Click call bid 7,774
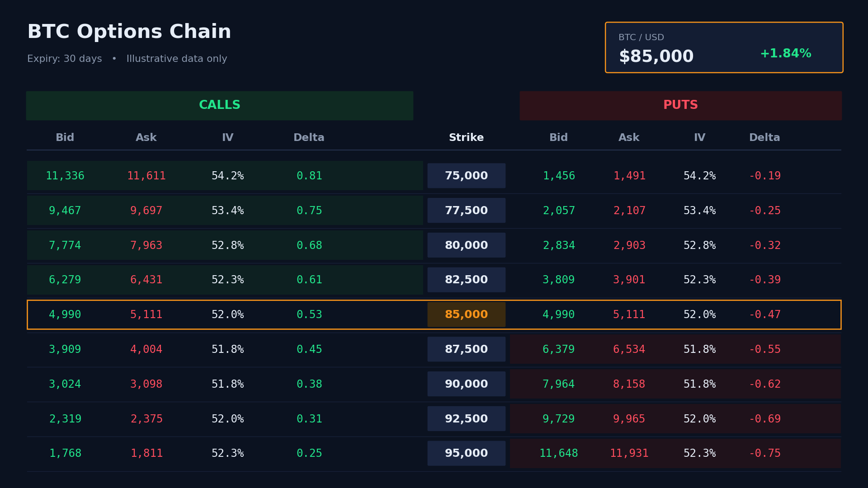The height and width of the screenshot is (488, 868). 65,245
